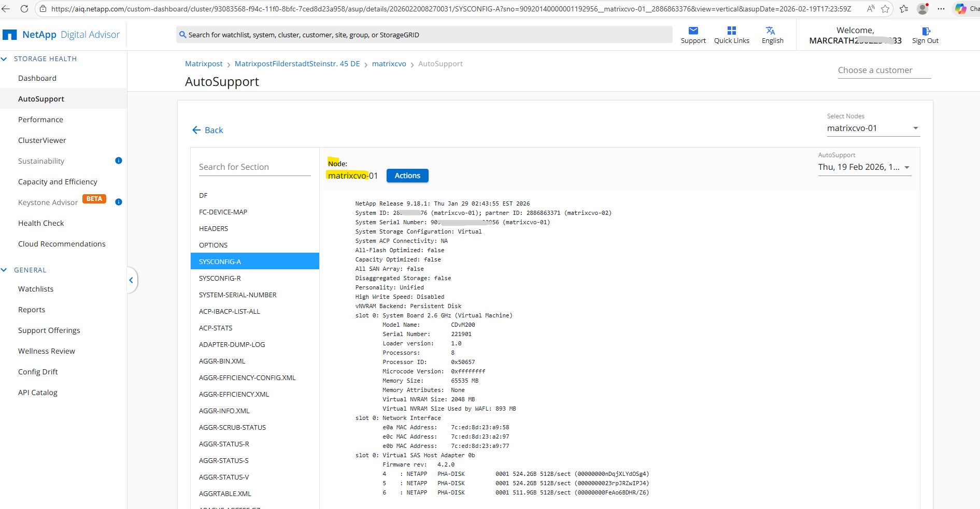Image resolution: width=980 pixels, height=509 pixels.
Task: Open Performance in the sidebar
Action: pyautogui.click(x=40, y=120)
